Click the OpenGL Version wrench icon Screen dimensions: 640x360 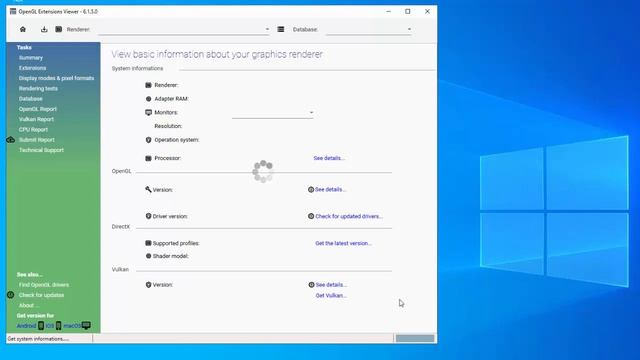click(x=148, y=189)
